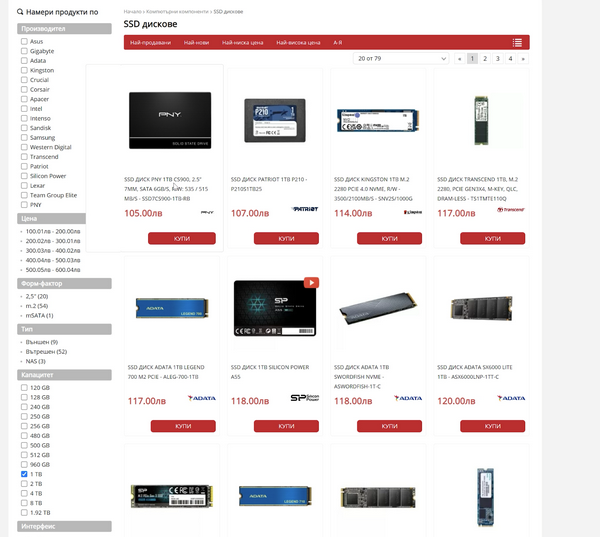
Task: Click the Transcend brand logo
Action: [x=510, y=210]
